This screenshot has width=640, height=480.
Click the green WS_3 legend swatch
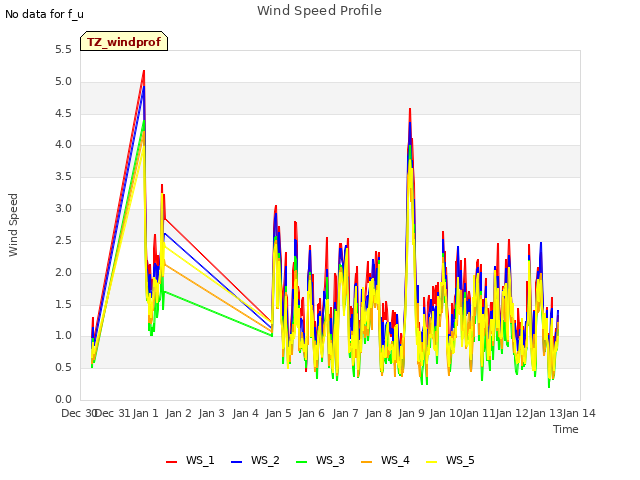click(x=301, y=462)
